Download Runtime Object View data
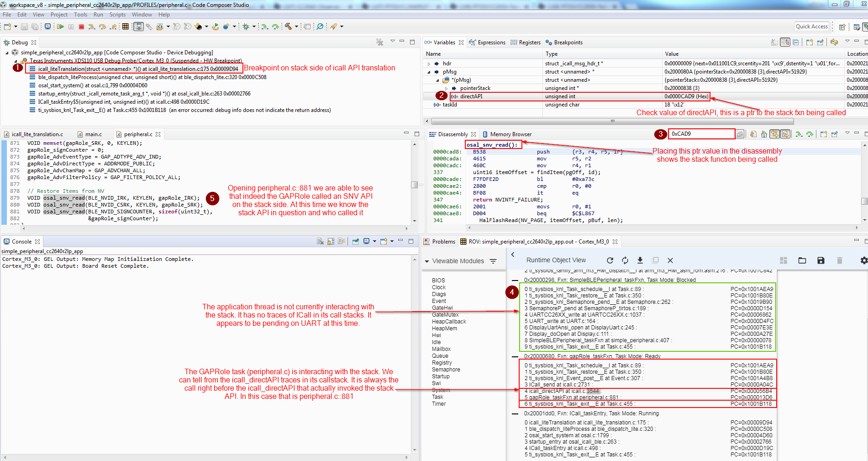 point(640,260)
